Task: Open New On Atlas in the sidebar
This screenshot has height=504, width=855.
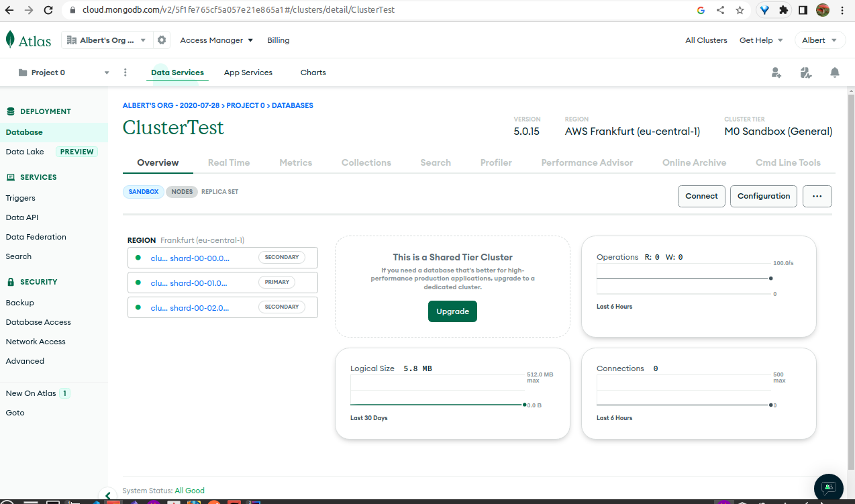Action: [x=31, y=393]
